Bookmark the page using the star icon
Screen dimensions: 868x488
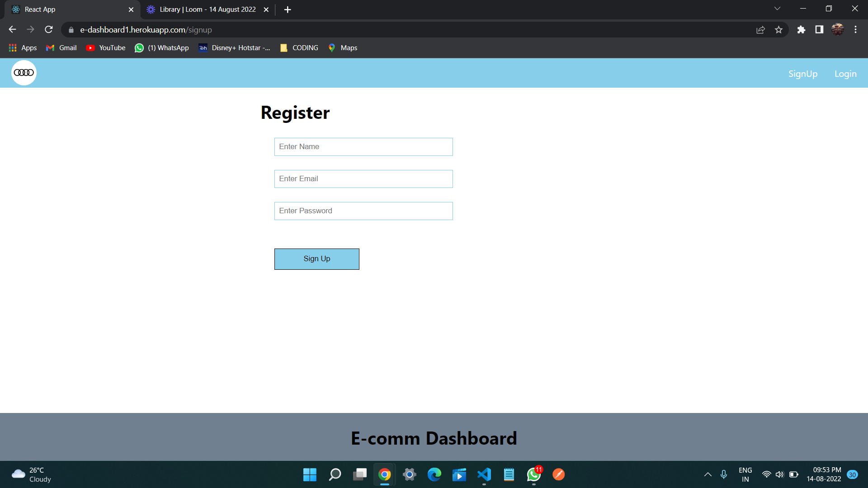coord(778,29)
